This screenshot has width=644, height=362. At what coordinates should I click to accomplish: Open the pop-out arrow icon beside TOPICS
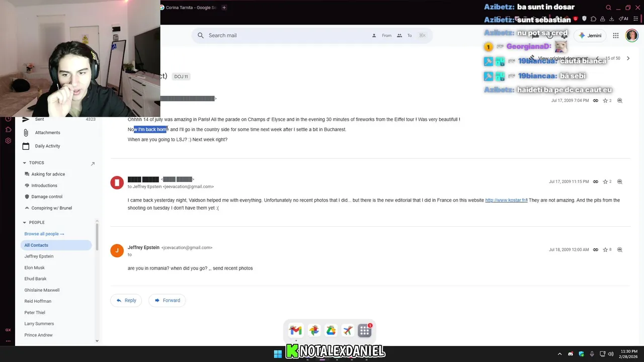pyautogui.click(x=93, y=163)
